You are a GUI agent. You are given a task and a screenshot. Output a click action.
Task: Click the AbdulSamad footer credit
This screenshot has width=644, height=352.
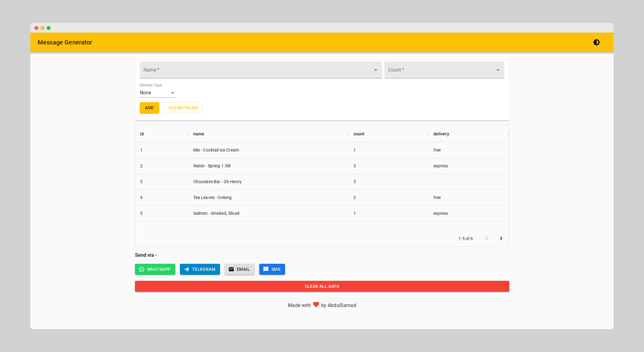pyautogui.click(x=342, y=305)
